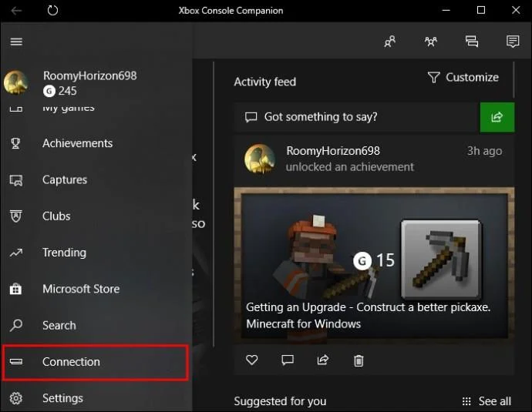Click 'unlocked an achievement' text

(350, 167)
